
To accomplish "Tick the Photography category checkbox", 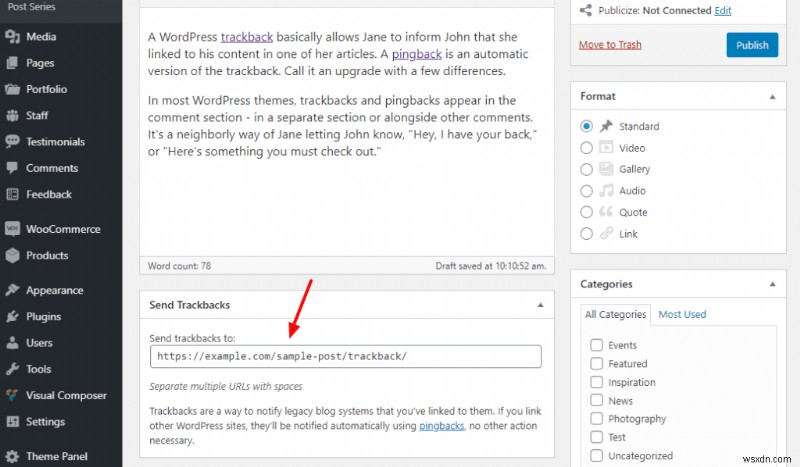I will point(596,419).
